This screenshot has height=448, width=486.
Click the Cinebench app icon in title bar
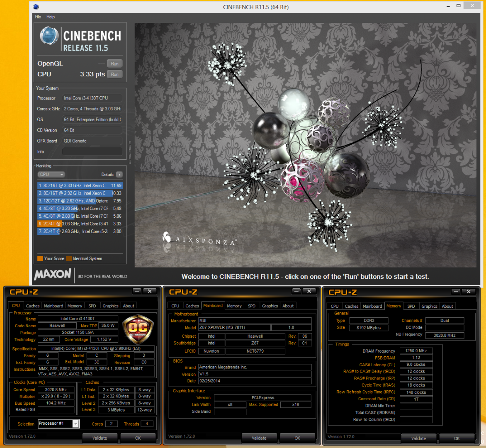(x=36, y=7)
